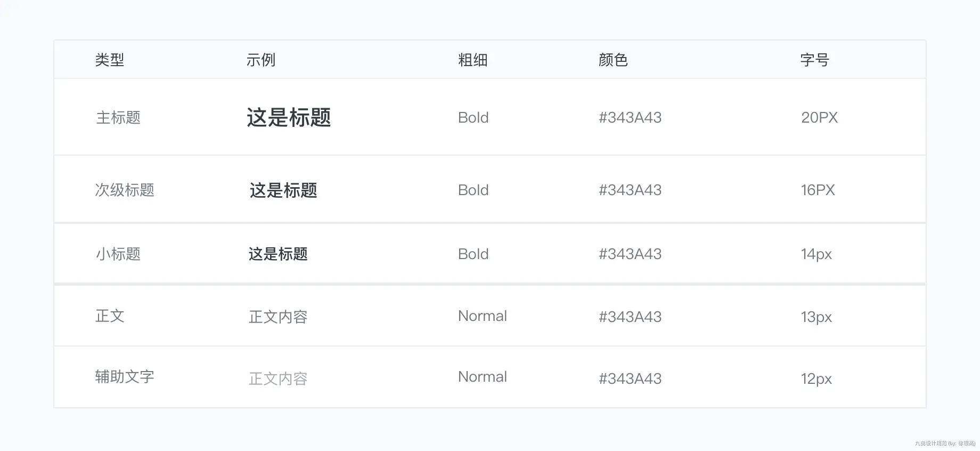The height and width of the screenshot is (451, 980).
Task: Click the Normal value in 辅助文字 row
Action: tap(483, 376)
